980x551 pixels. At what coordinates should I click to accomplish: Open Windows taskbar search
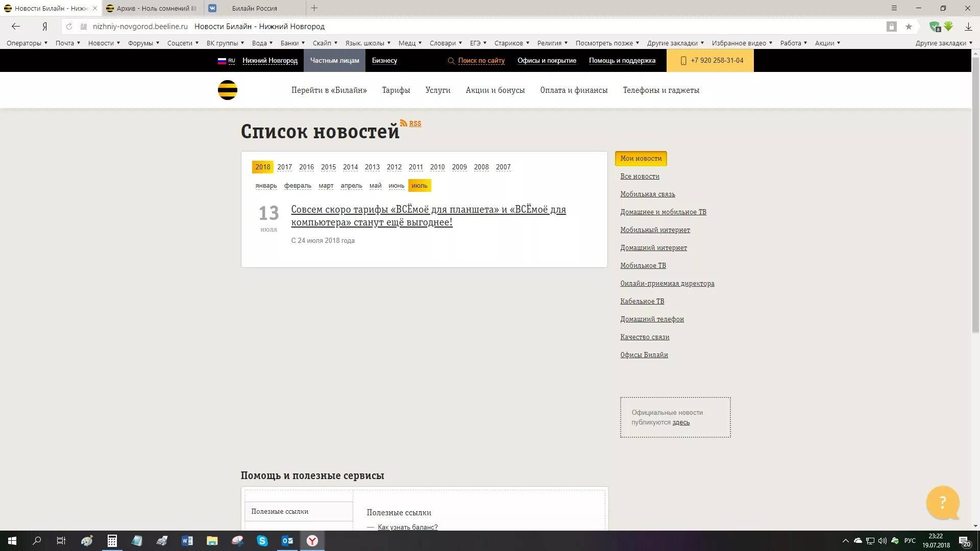pyautogui.click(x=37, y=541)
